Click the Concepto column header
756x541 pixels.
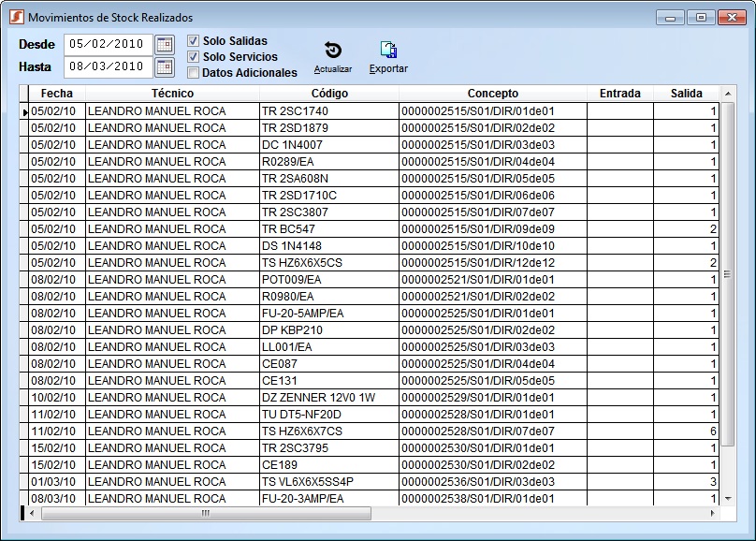click(x=493, y=94)
